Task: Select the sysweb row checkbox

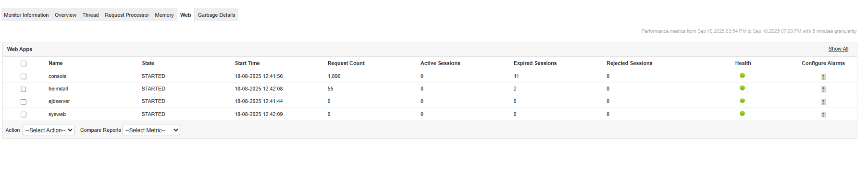Action: click(x=24, y=115)
